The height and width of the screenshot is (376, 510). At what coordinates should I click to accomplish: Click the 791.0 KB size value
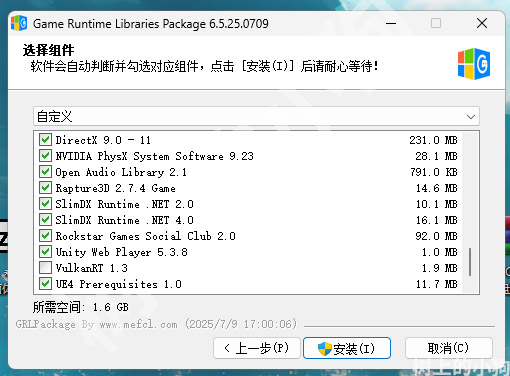tap(434, 172)
